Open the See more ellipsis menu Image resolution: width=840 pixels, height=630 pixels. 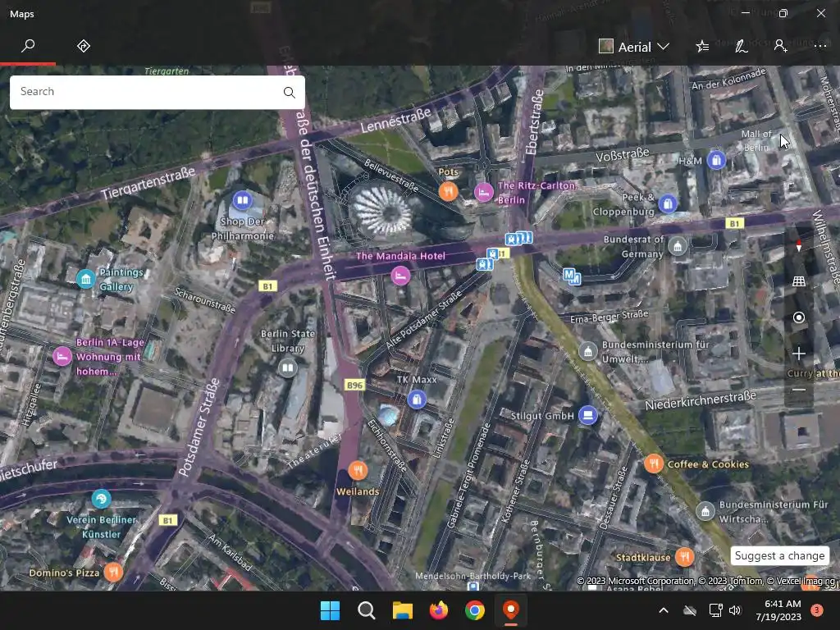click(819, 47)
